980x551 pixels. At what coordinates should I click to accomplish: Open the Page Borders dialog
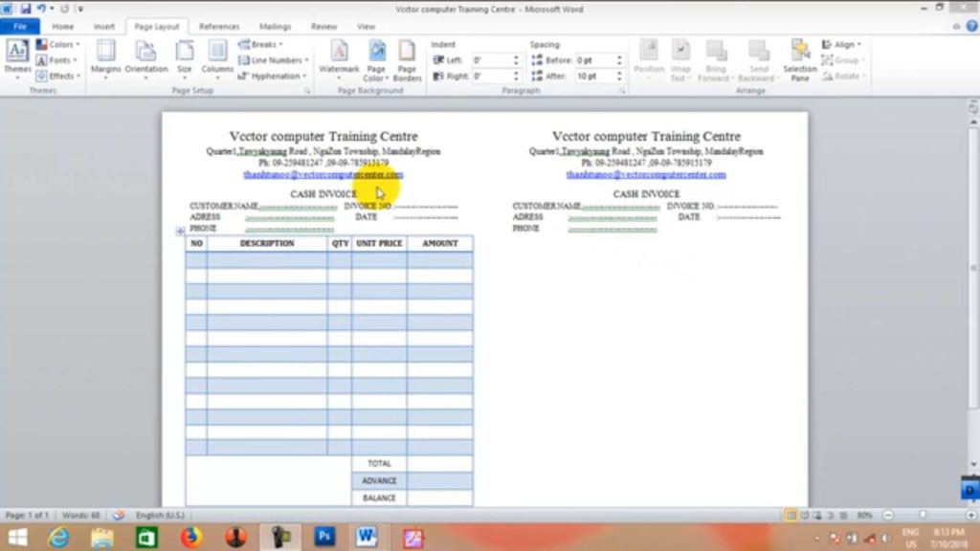pos(407,60)
